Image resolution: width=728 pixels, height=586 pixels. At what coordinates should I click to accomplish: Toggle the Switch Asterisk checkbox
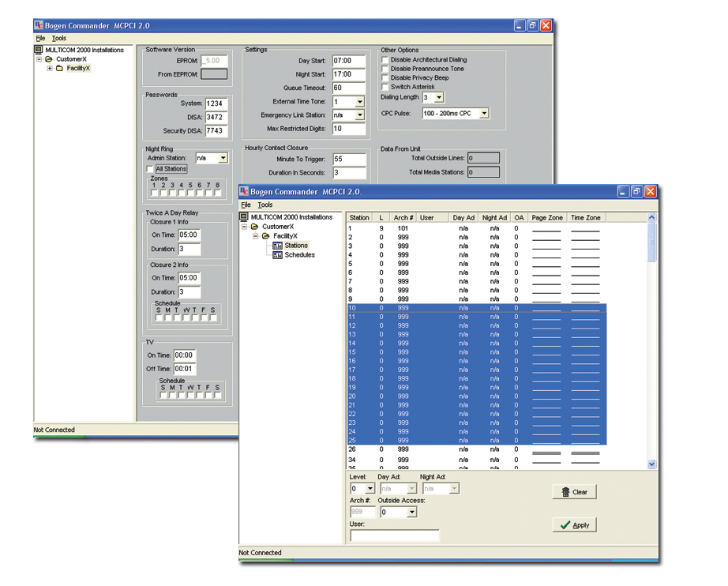(x=385, y=87)
